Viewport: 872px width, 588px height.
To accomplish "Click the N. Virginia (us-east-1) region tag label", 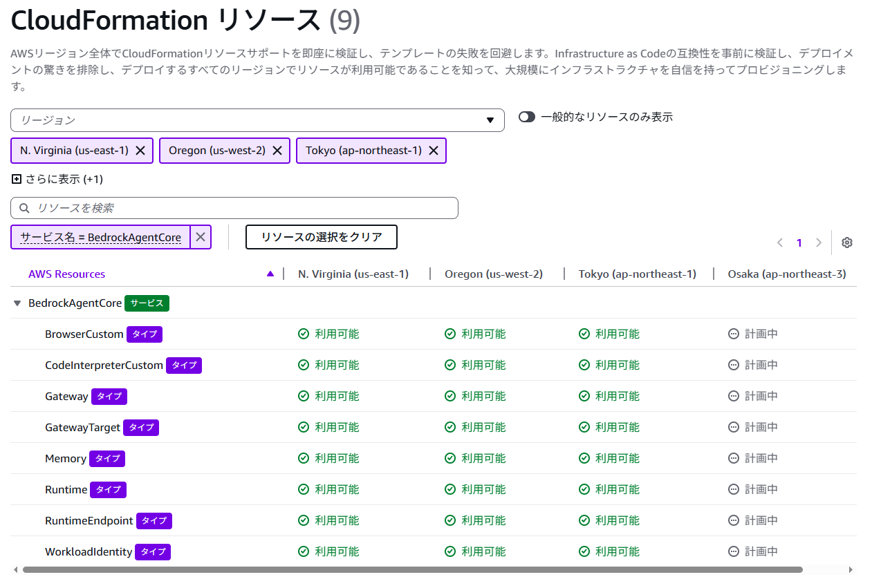I will click(74, 151).
